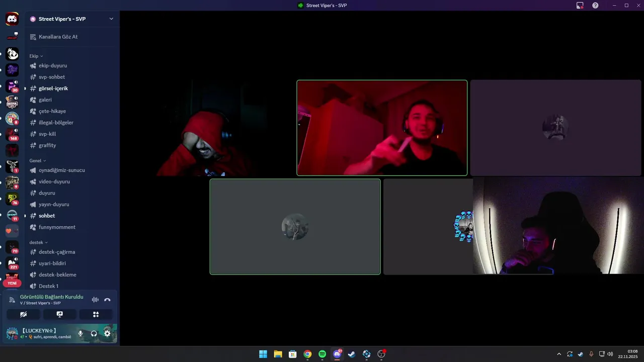Open the help question mark icon
This screenshot has height=362, width=644.
[x=596, y=6]
